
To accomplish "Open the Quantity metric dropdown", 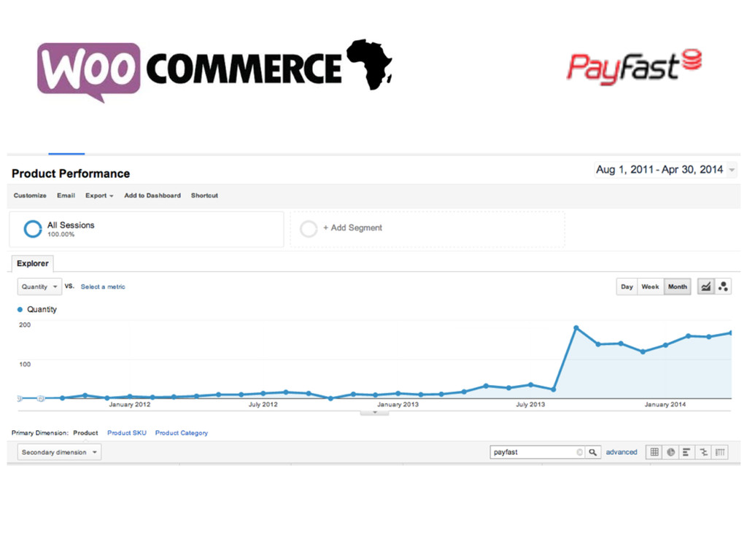I will [x=39, y=287].
